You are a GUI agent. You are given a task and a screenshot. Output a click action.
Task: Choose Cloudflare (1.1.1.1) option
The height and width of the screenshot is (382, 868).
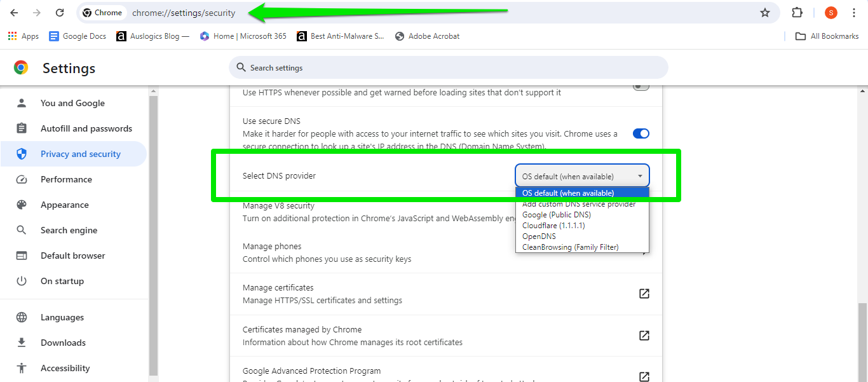(582, 226)
